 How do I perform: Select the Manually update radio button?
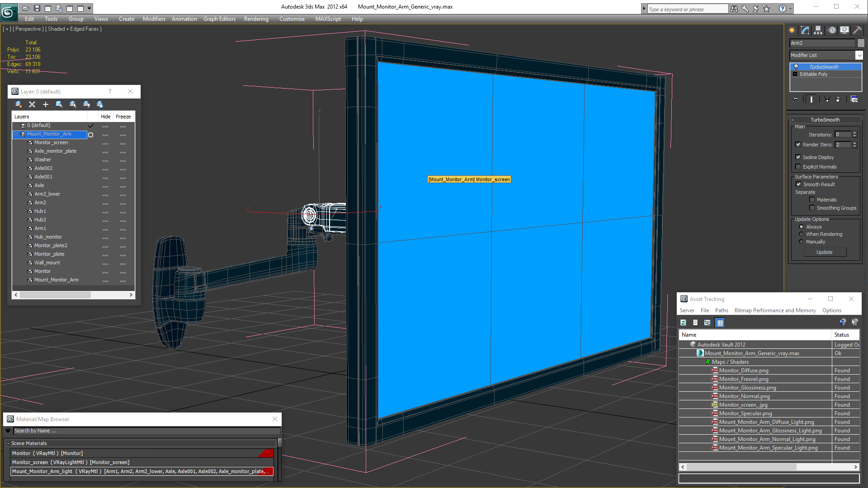801,242
